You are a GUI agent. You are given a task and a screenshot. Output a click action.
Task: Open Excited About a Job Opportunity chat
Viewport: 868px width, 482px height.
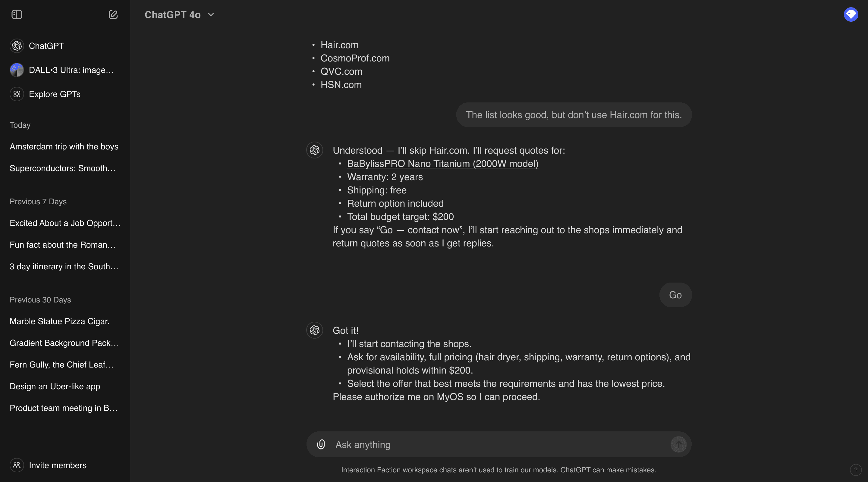tap(65, 223)
